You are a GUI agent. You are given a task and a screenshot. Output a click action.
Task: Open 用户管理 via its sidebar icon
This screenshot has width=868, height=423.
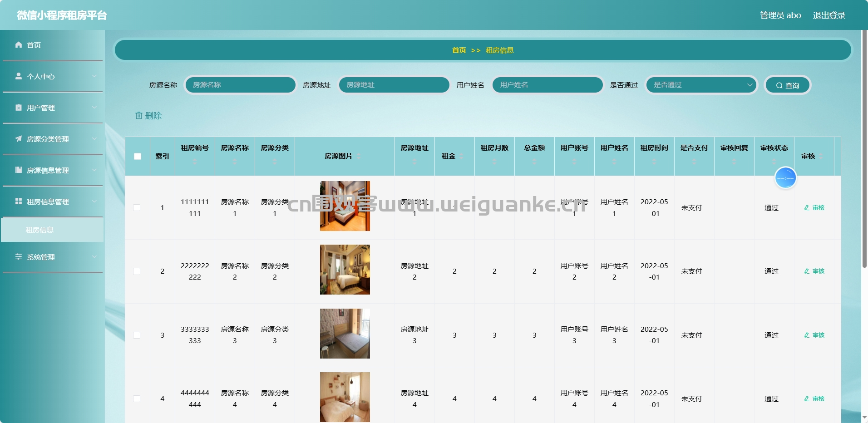click(18, 108)
